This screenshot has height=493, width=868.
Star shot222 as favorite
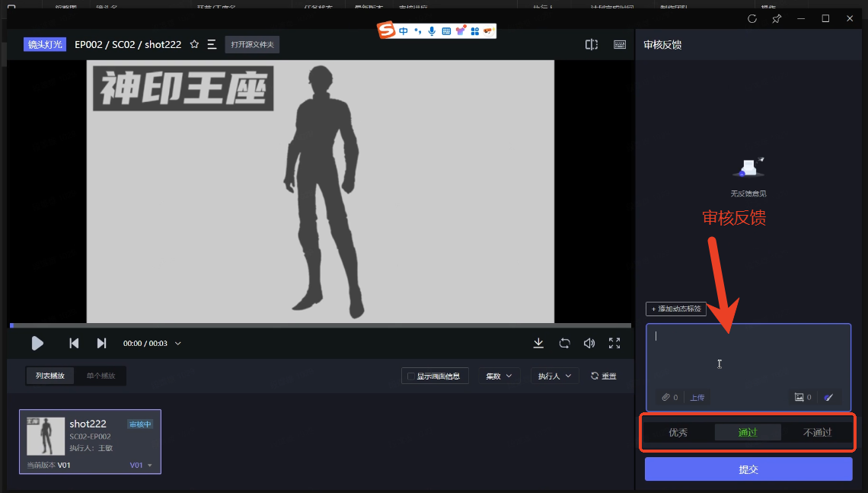pos(194,44)
